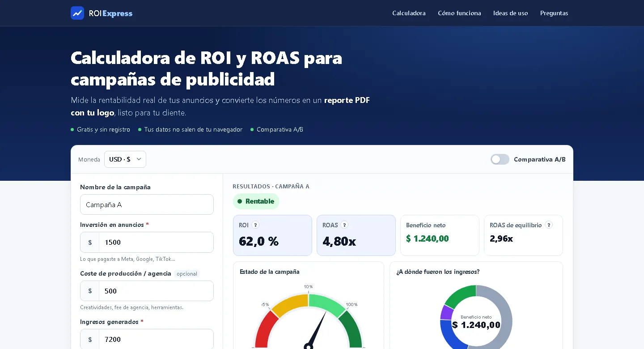Screen dimensions: 644x349
Task: Open ROAS de equilibrio help icon
Action: tap(549, 225)
